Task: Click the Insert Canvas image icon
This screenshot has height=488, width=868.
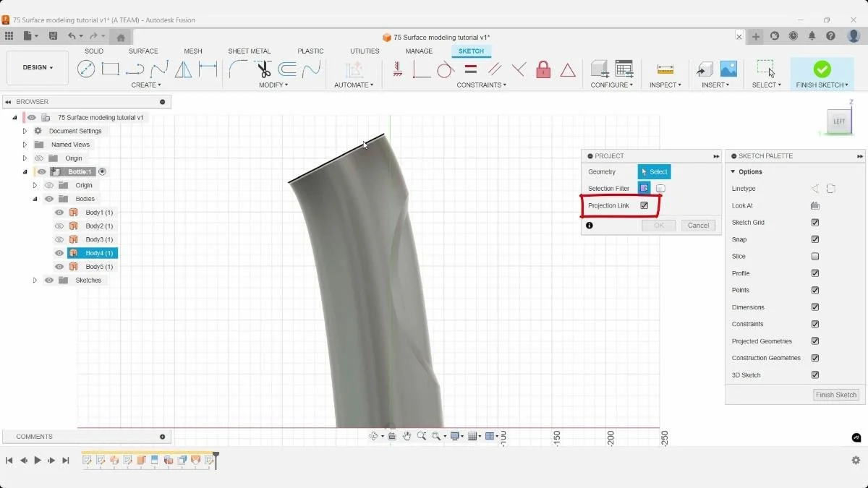Action: coord(728,69)
